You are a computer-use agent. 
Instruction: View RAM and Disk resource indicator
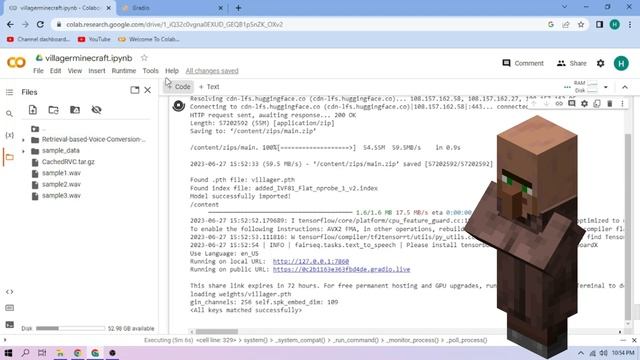[x=586, y=87]
